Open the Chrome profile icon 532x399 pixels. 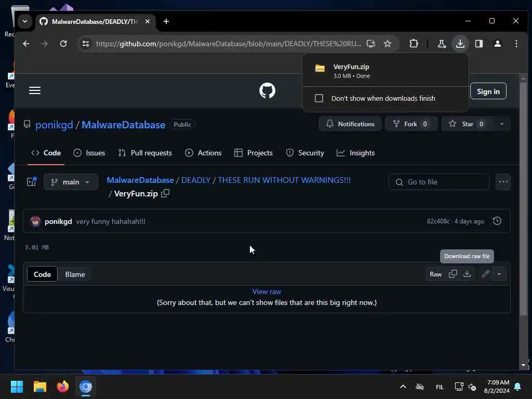coord(498,44)
